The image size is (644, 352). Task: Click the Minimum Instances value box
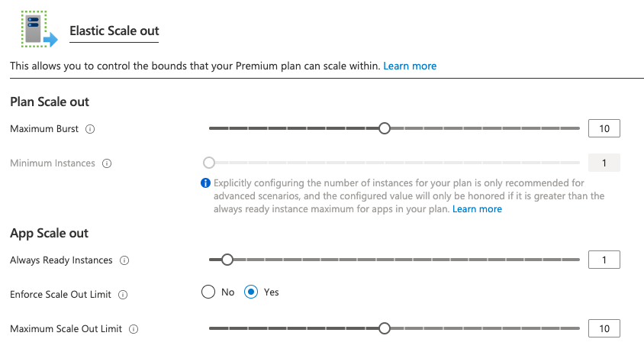tap(604, 163)
